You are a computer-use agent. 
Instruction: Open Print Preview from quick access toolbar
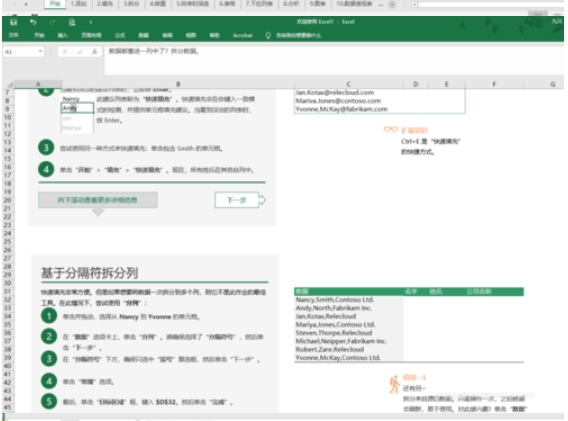tap(72, 22)
